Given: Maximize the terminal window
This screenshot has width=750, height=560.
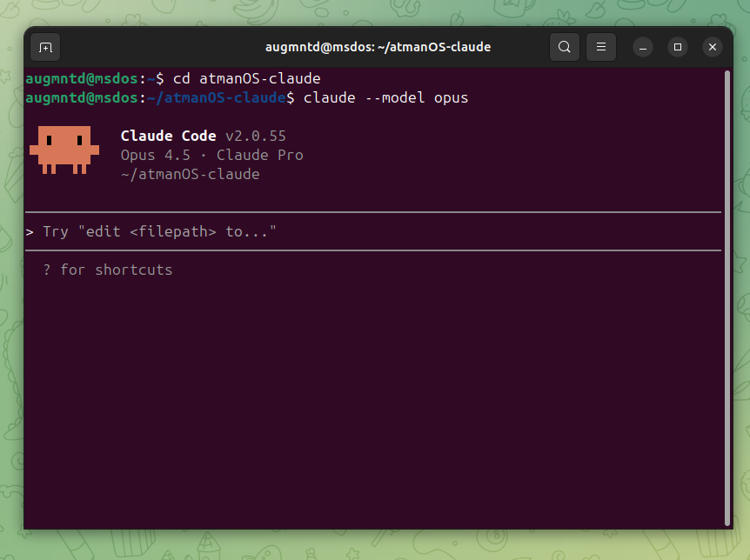Looking at the screenshot, I should pos(678,47).
